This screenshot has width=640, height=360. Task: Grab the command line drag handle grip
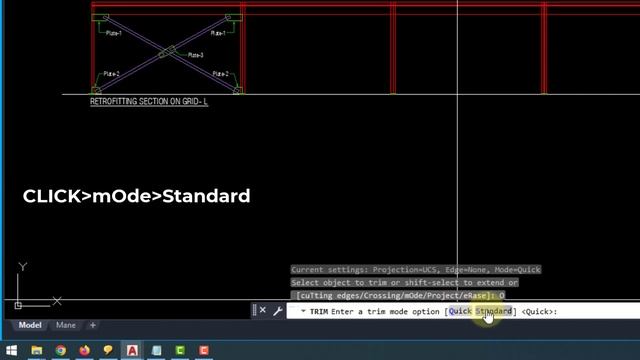(254, 311)
